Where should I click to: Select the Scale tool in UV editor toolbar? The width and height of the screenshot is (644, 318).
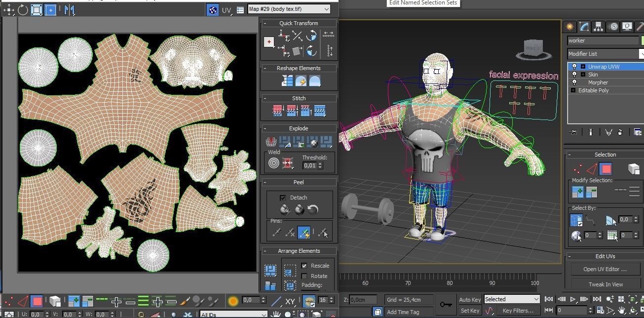click(37, 10)
